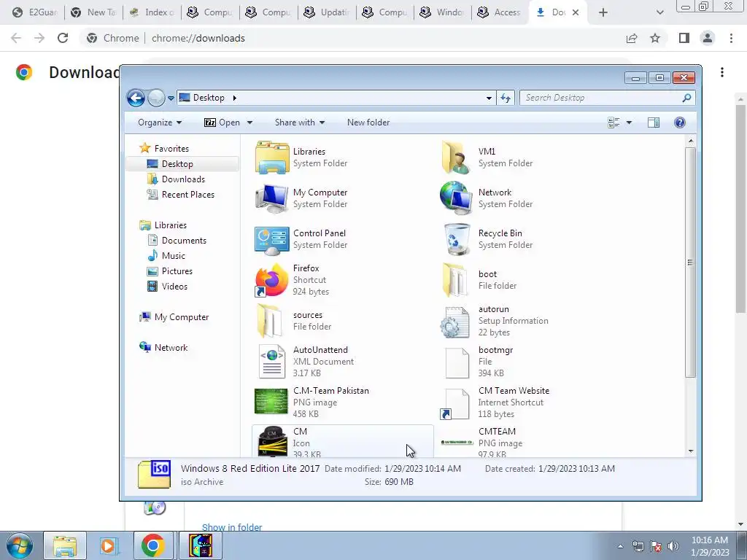Select Pictures library in navigation pane
Image resolution: width=747 pixels, height=560 pixels.
177,271
